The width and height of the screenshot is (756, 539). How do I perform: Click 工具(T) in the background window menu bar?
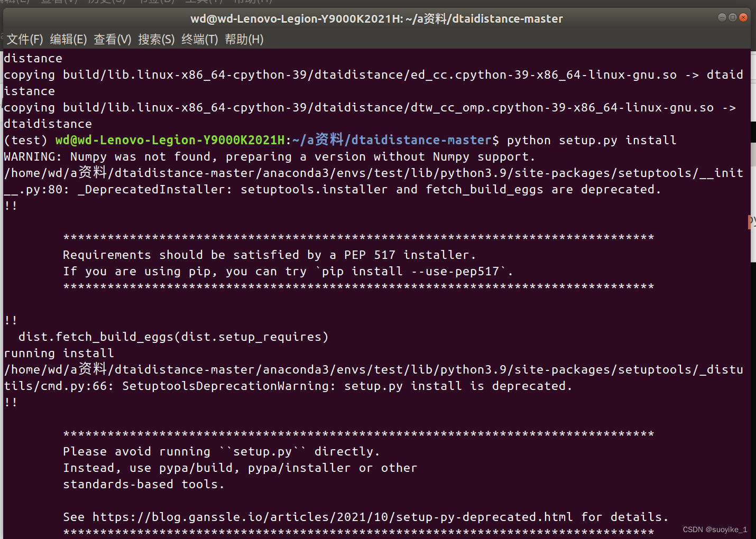click(204, 2)
